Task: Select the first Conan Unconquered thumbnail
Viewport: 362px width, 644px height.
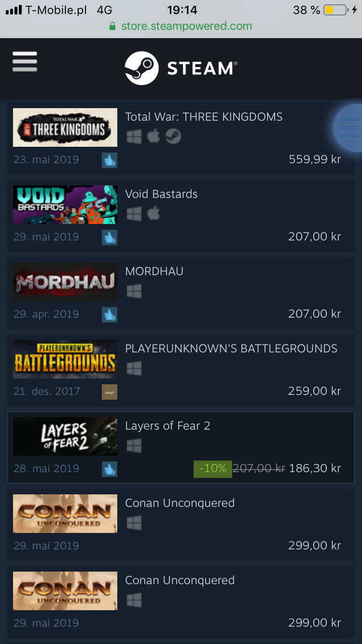Action: click(x=65, y=514)
